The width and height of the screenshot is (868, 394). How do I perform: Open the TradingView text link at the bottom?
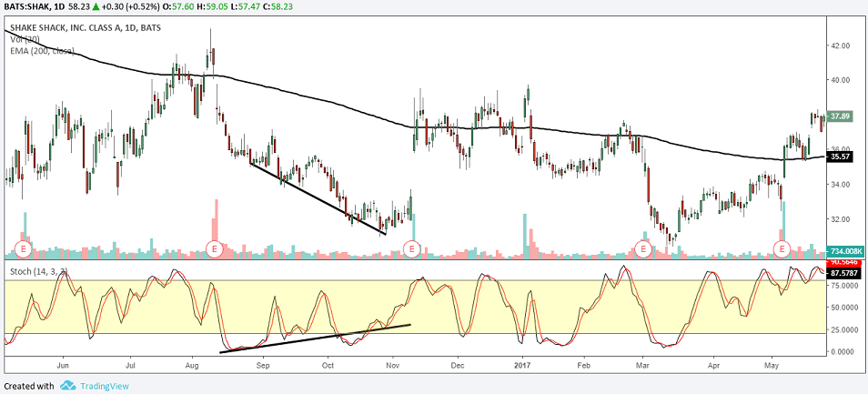(x=105, y=386)
